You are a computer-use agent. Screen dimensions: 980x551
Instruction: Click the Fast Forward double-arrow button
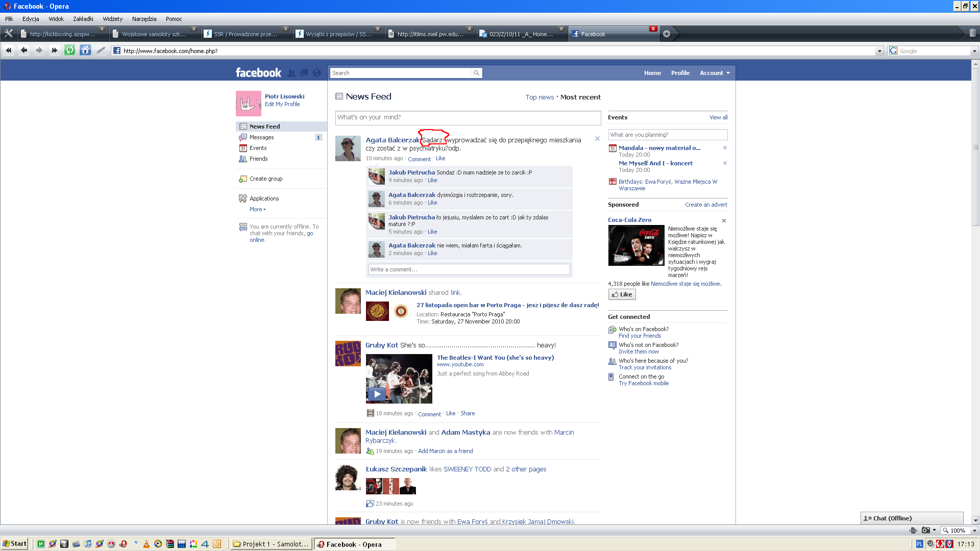click(55, 51)
